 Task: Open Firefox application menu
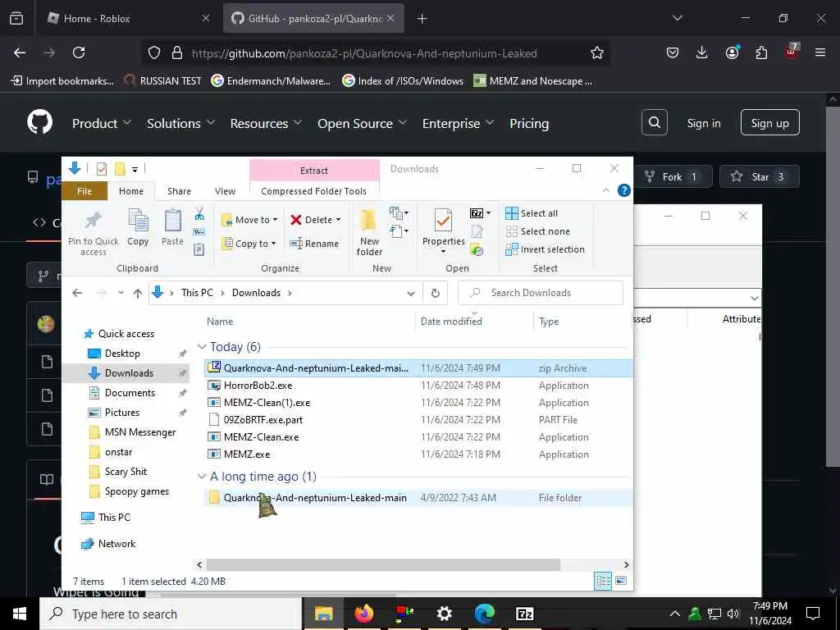[x=819, y=52]
